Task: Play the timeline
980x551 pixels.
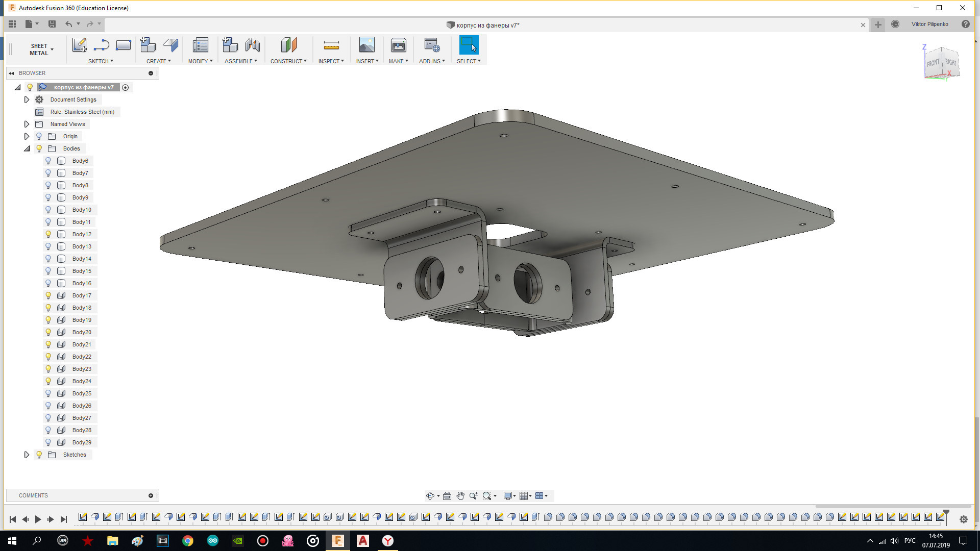Action: coord(38,519)
